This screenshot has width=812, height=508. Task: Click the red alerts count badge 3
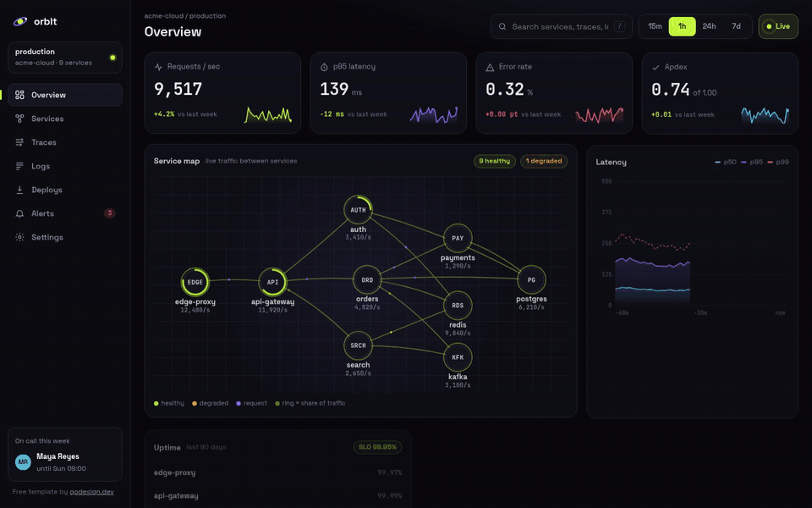tap(109, 213)
